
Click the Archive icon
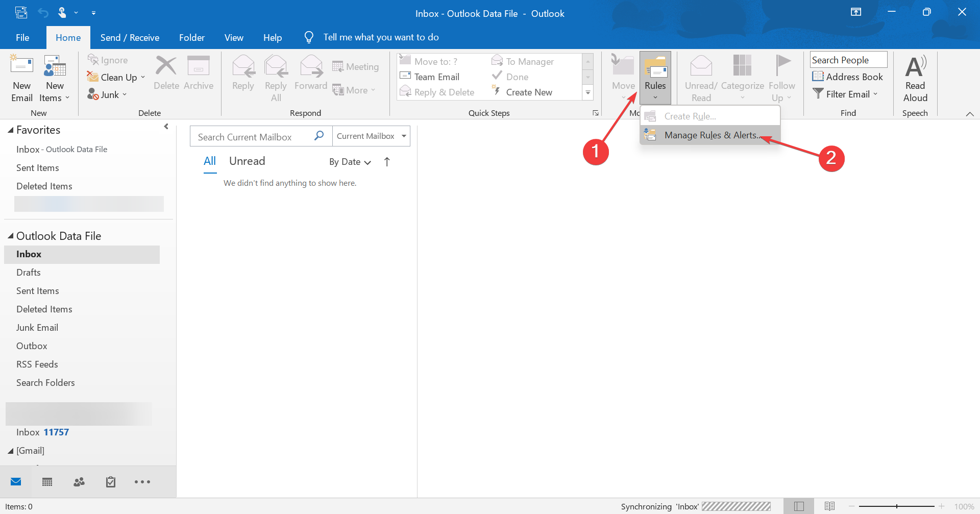[x=199, y=66]
